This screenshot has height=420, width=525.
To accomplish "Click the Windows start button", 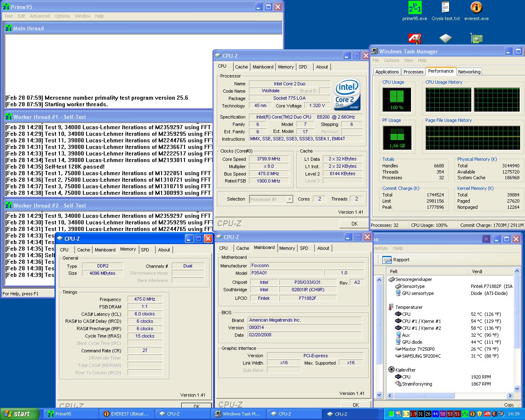I will click(x=20, y=414).
